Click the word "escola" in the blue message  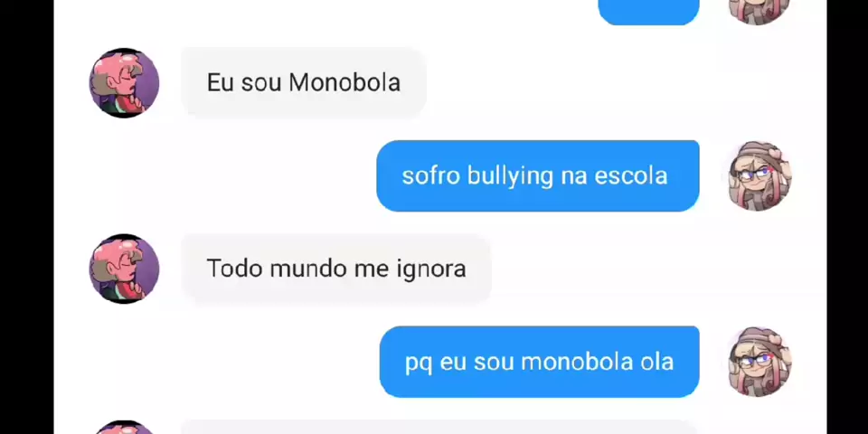coord(631,176)
